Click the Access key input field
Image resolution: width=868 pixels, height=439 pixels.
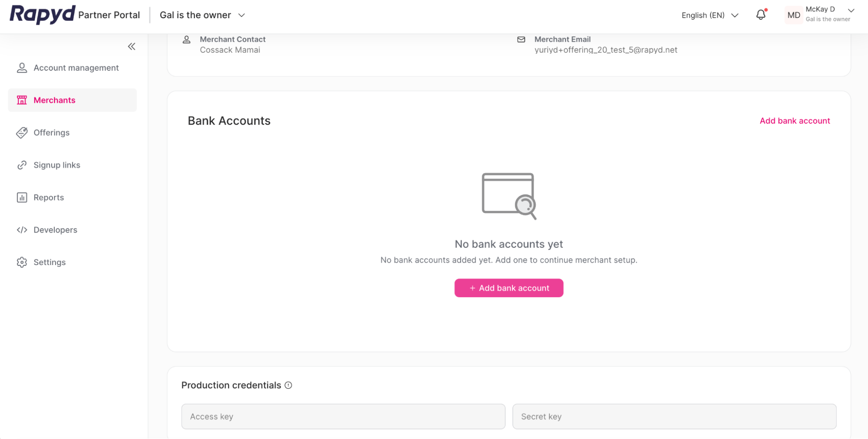(x=343, y=416)
